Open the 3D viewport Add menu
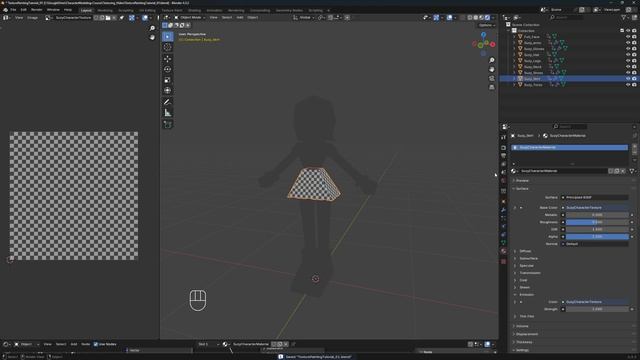 (240, 18)
